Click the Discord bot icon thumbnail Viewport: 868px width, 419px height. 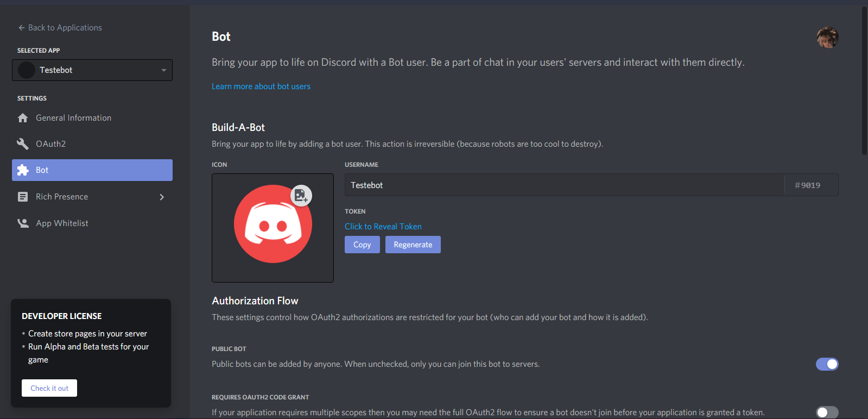[273, 223]
